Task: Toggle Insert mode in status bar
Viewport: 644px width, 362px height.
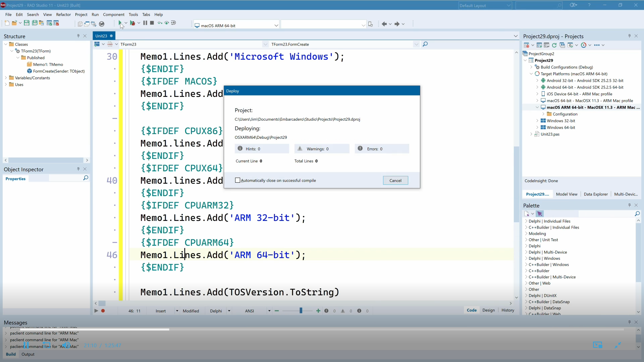Action: 161,311
